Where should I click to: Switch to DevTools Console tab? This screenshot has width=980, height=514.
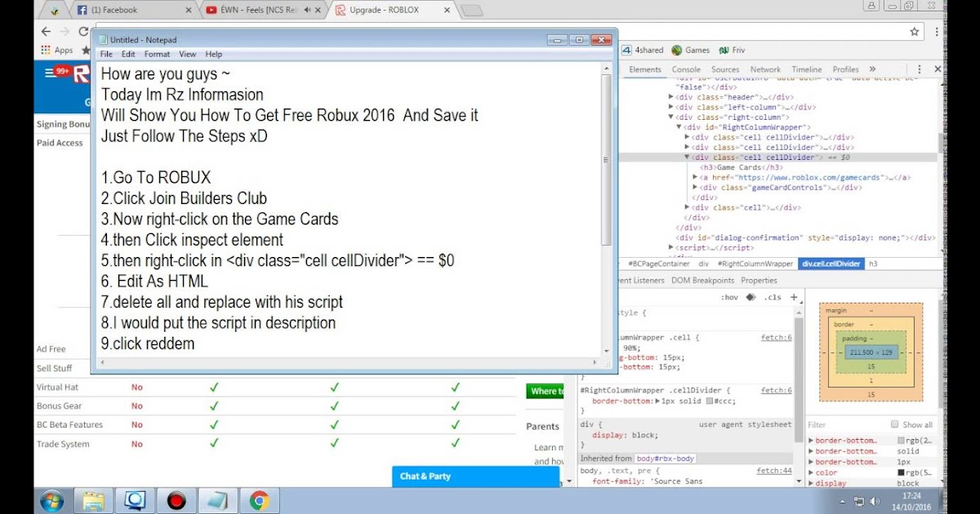(686, 69)
